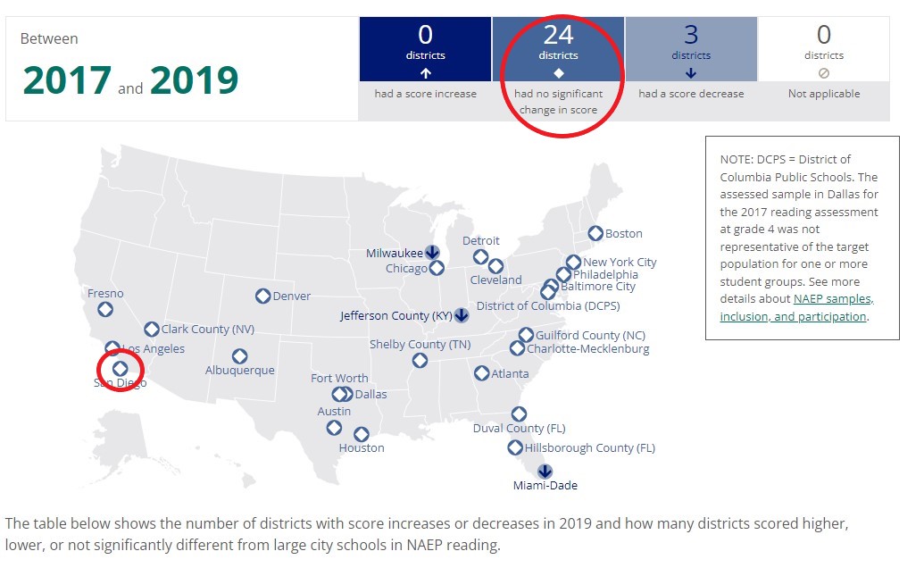The image size is (924, 568).
Task: Select the 24 districts no significant change tab
Action: click(558, 50)
